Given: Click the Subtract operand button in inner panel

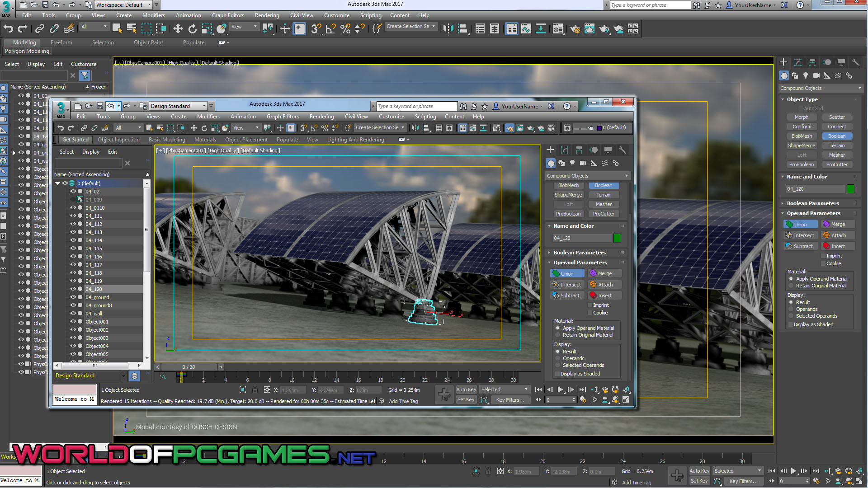Looking at the screenshot, I should [567, 296].
